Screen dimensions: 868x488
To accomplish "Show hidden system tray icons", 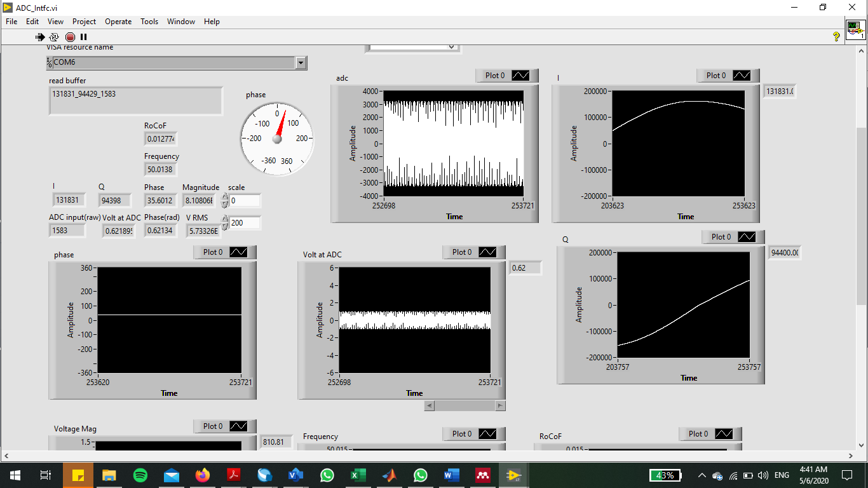I will click(x=702, y=475).
